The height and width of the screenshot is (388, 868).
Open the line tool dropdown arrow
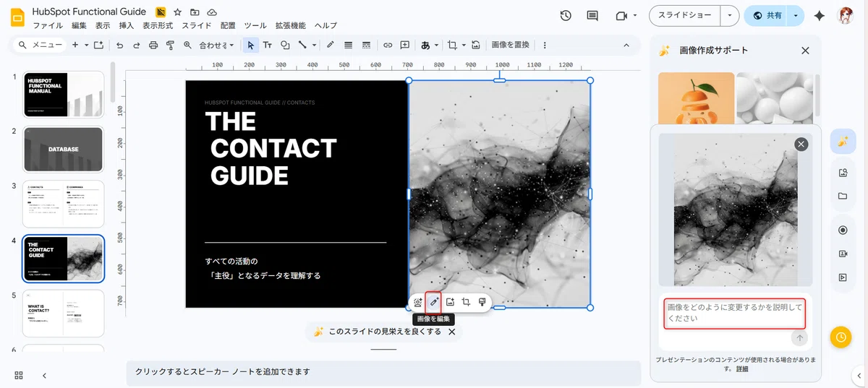314,45
